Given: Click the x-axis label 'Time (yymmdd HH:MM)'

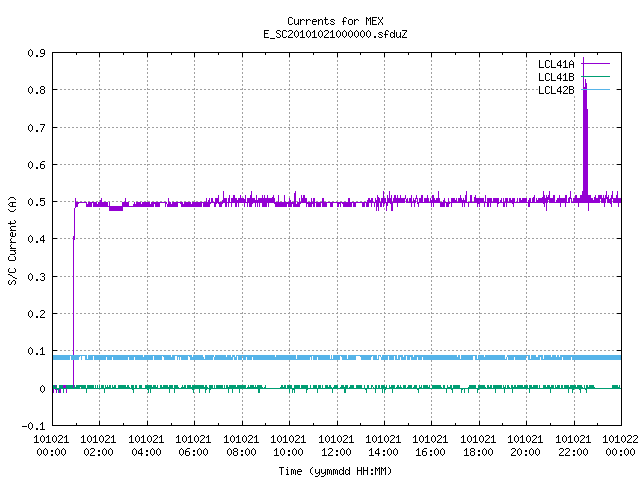Looking at the screenshot, I should coord(335,471).
